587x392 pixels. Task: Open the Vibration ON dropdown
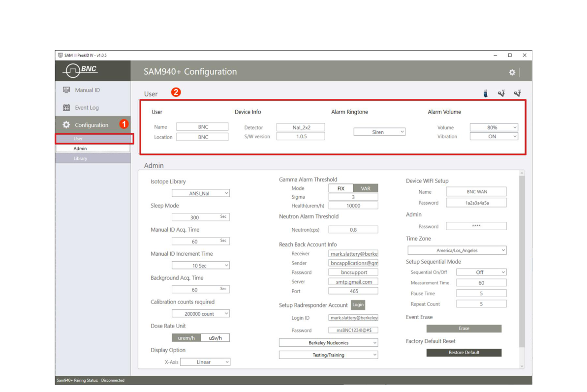click(x=494, y=137)
